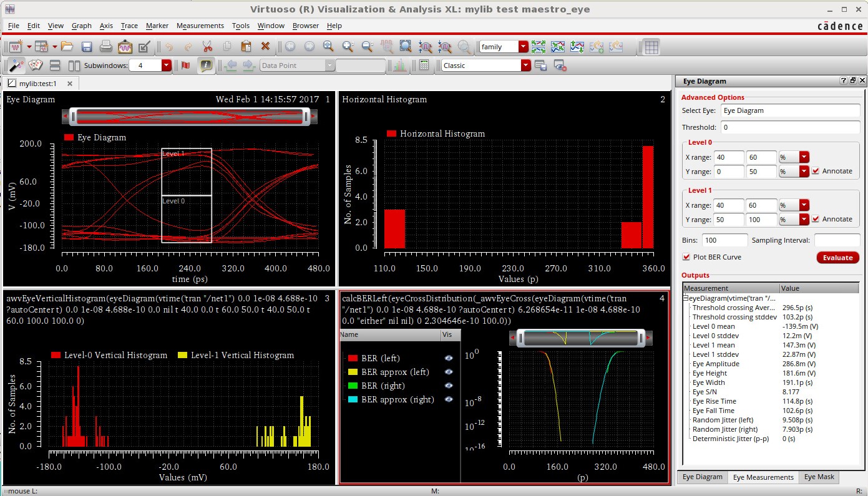Image resolution: width=868 pixels, height=496 pixels.
Task: Open the histogram icon in toolbar
Action: tap(399, 65)
